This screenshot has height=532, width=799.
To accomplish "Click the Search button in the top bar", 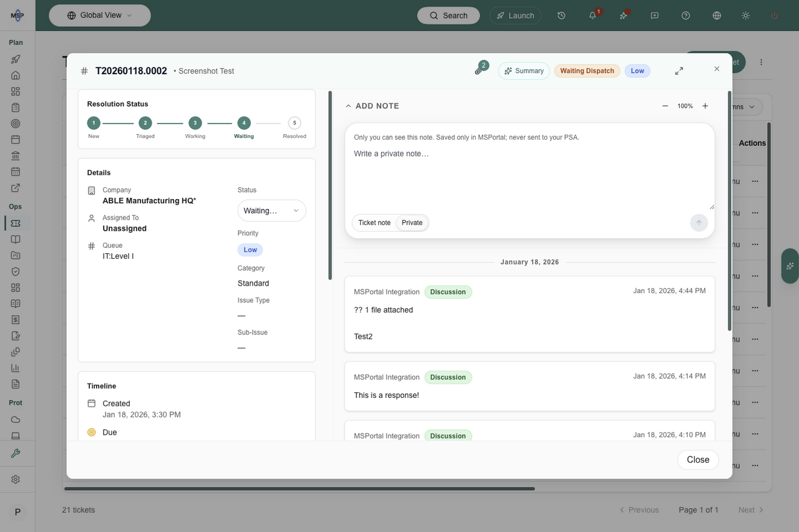I will 448,16.
